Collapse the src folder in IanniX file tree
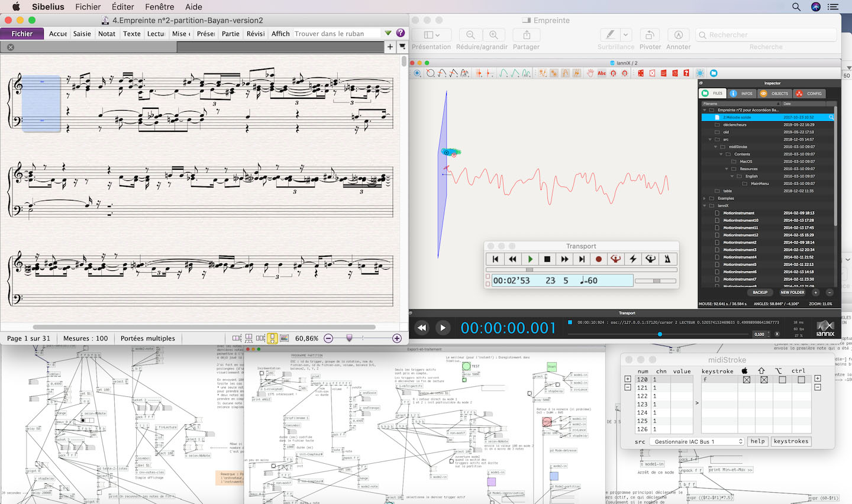 click(710, 140)
